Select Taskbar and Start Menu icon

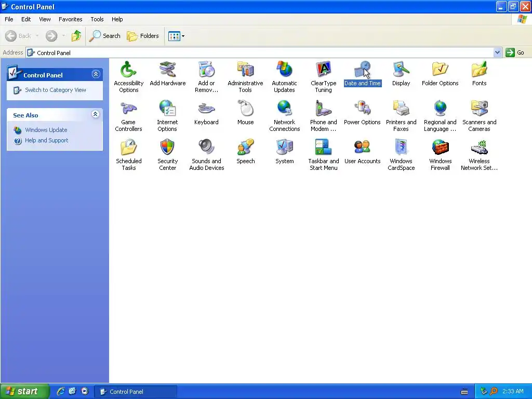pyautogui.click(x=323, y=148)
